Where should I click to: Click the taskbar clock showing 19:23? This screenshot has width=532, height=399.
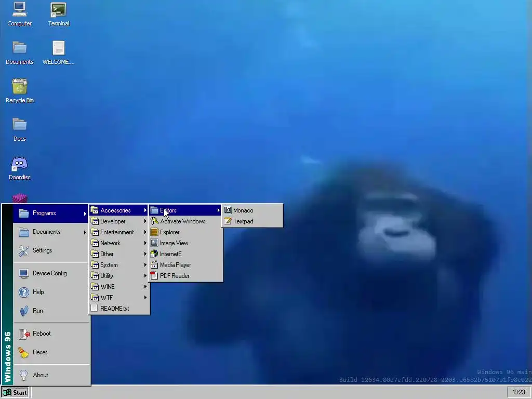coord(518,393)
